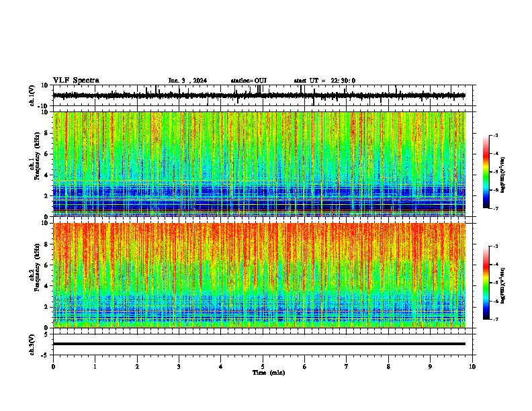Pick the ch.2 spectrogram color scale bar
The width and height of the screenshot is (532, 411).
coord(486,283)
